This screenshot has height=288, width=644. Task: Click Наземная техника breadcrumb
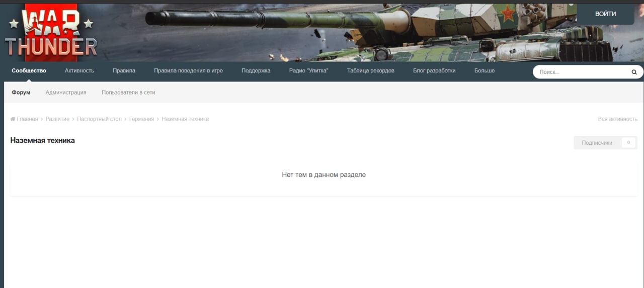click(x=185, y=119)
